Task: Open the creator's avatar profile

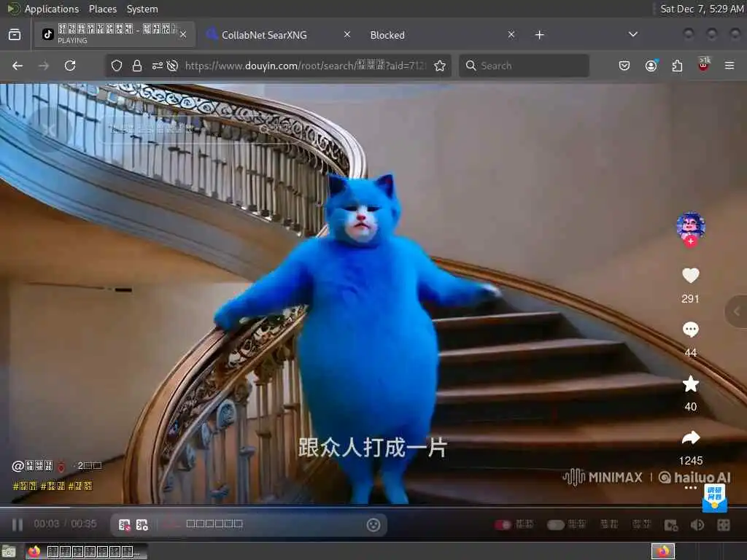Action: [x=690, y=226]
